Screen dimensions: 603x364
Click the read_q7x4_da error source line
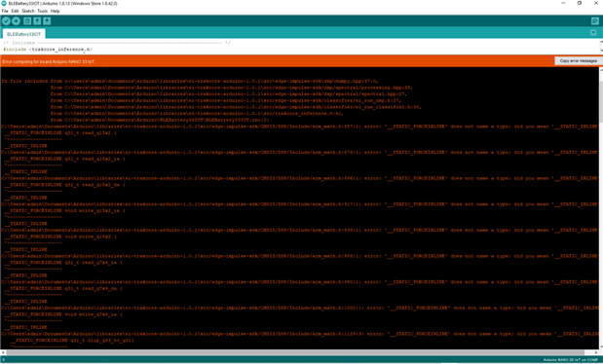coord(63,288)
